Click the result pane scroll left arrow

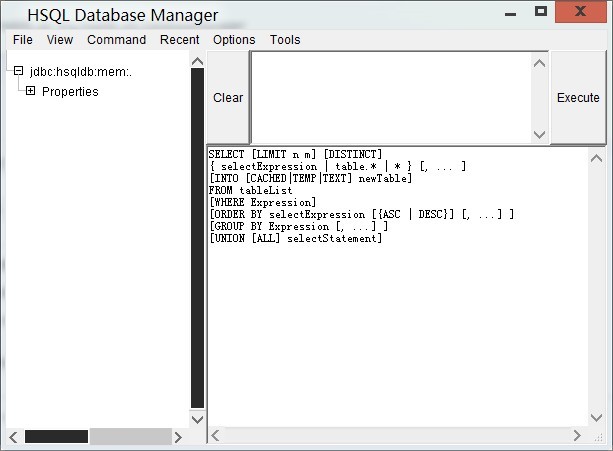click(x=215, y=435)
